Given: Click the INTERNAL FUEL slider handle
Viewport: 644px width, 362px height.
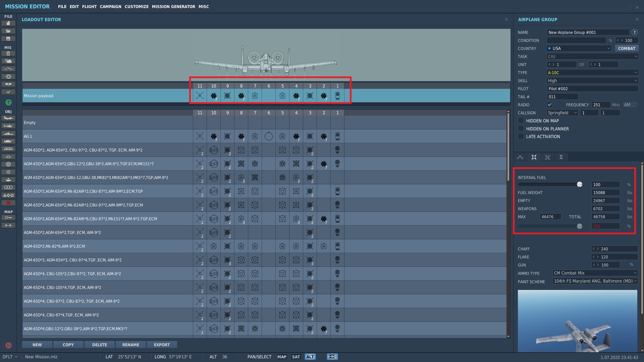Looking at the screenshot, I should (579, 184).
